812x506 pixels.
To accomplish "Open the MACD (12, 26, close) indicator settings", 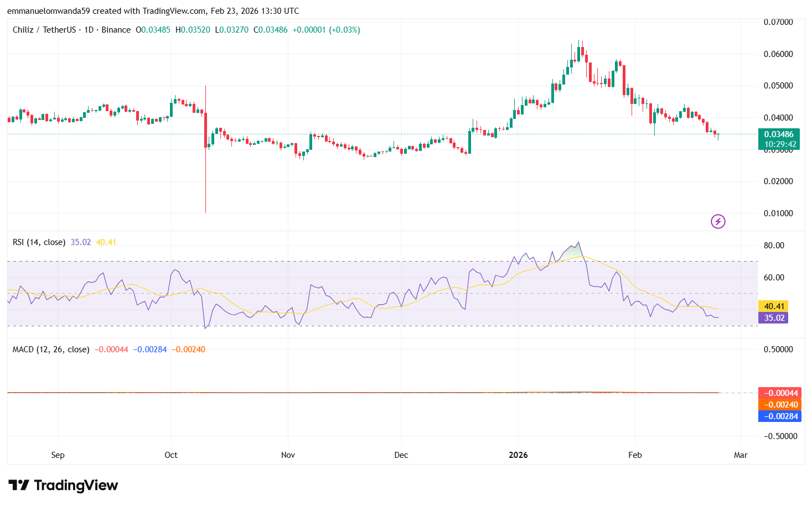I will point(50,349).
